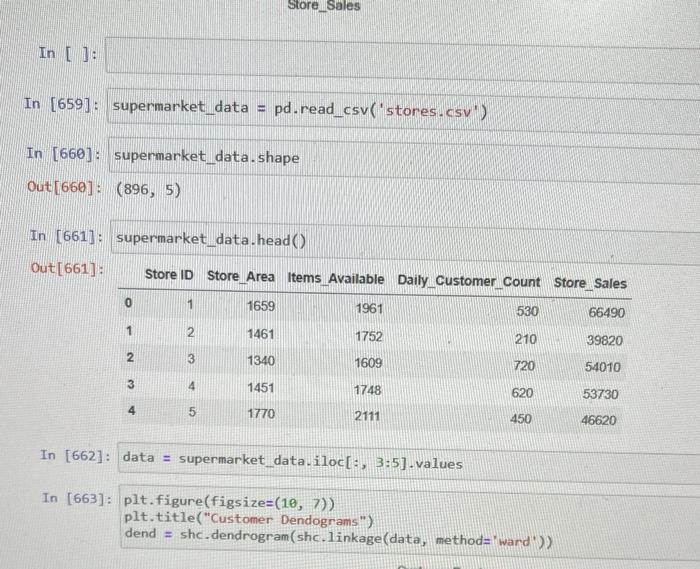This screenshot has height=569, width=700.
Task: Click Items_Available value 2111
Action: click(x=367, y=416)
